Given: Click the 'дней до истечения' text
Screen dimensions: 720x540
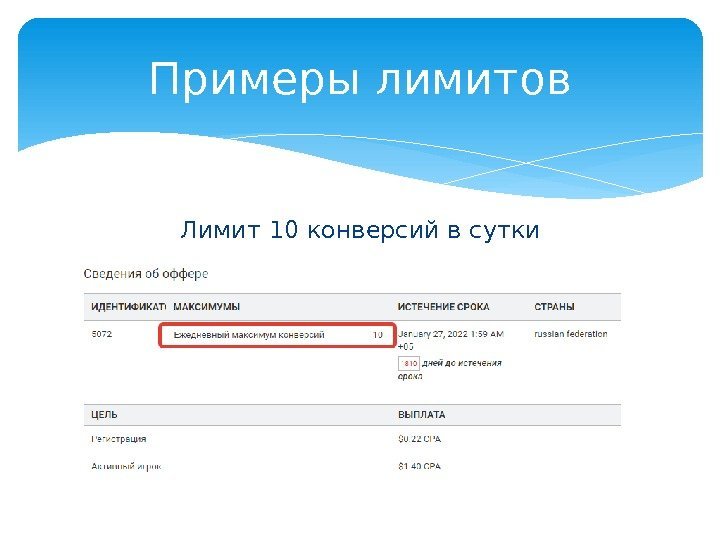Looking at the screenshot, I should (x=462, y=363).
